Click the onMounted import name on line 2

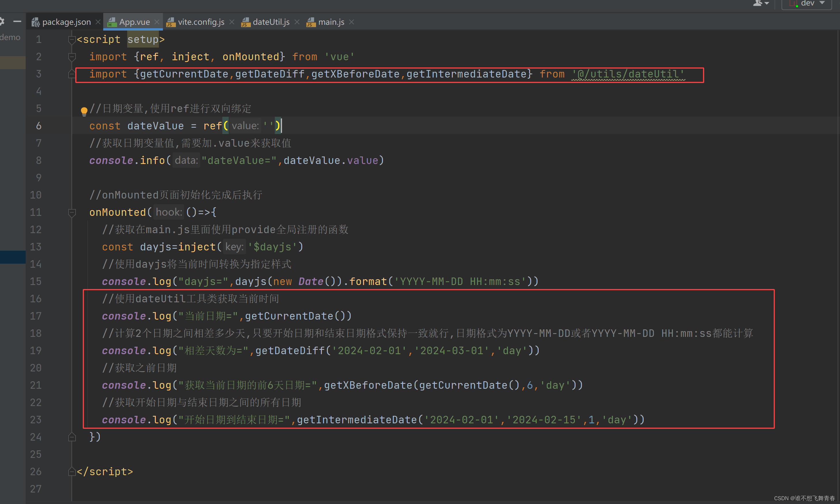click(251, 57)
